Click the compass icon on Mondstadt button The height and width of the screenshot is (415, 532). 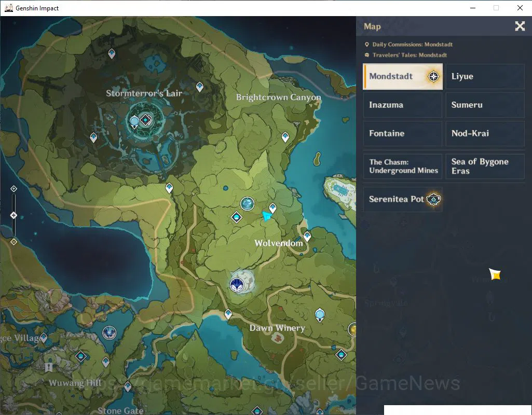[x=433, y=76]
